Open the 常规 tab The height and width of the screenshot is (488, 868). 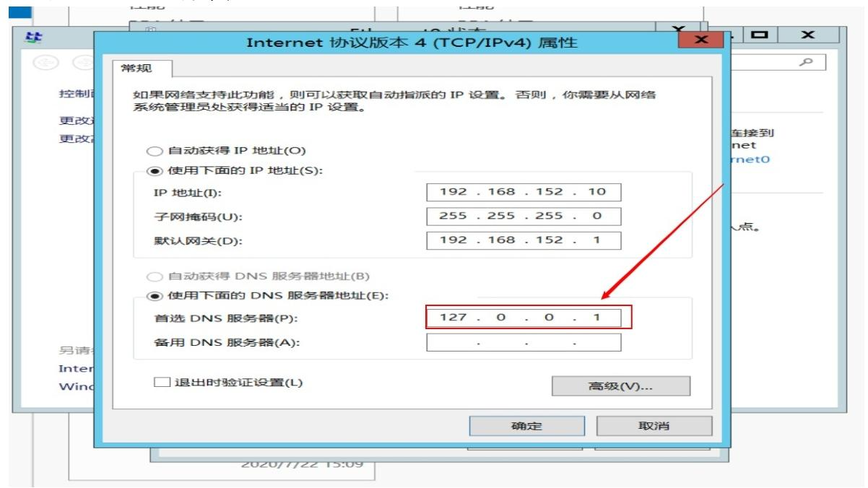point(142,67)
